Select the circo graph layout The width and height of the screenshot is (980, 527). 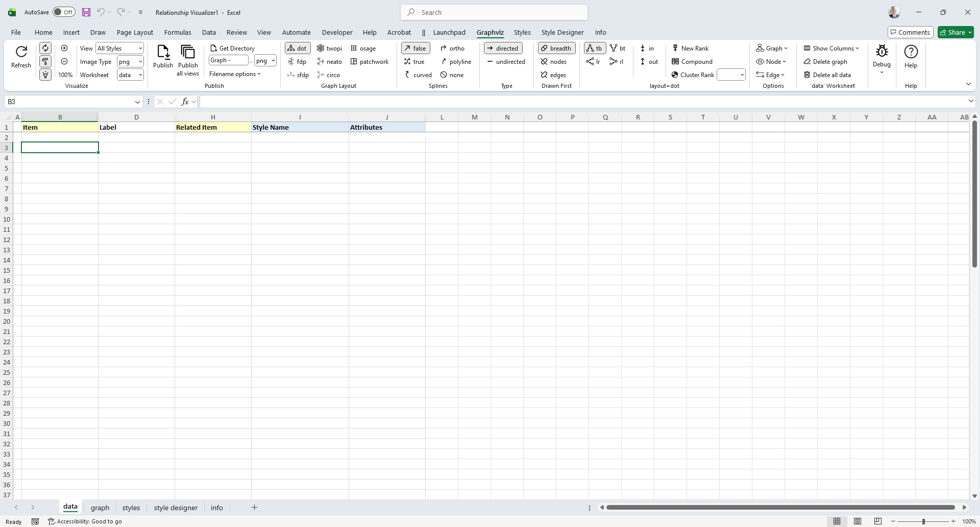(x=328, y=75)
